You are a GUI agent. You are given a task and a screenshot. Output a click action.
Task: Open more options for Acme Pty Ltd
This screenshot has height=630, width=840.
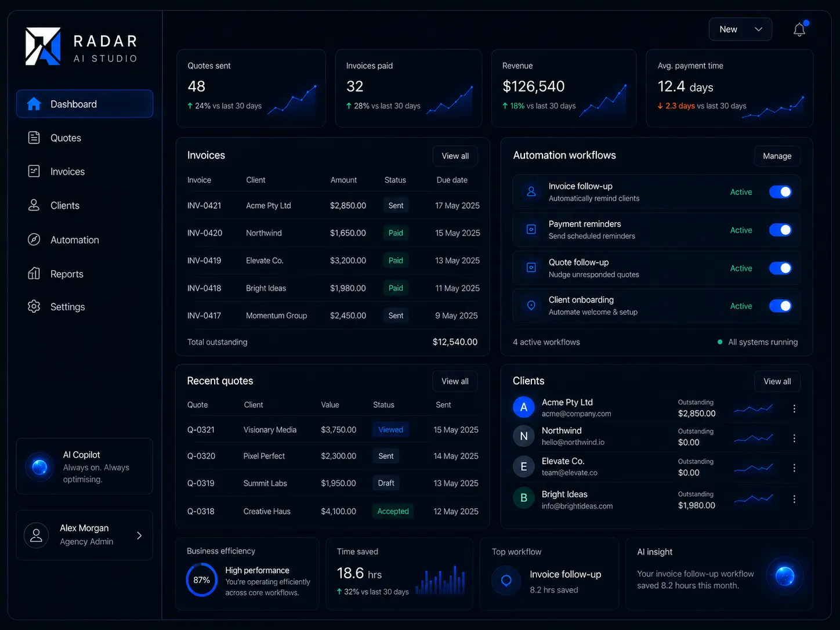(794, 408)
